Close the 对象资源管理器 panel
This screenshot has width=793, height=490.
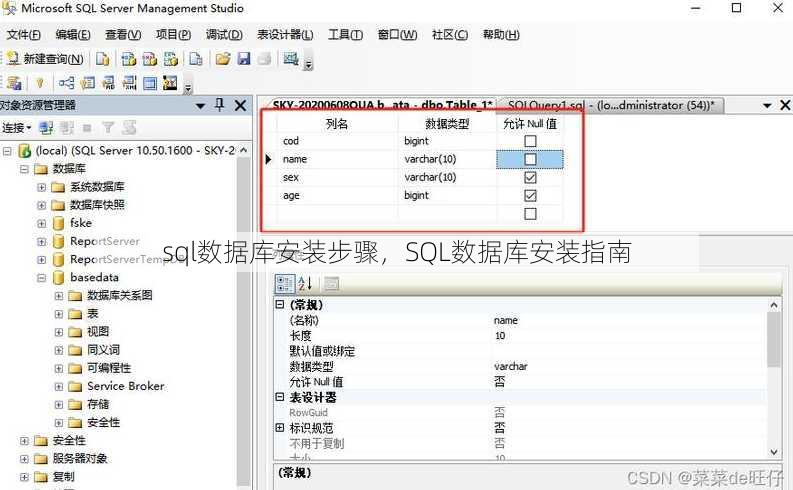[x=241, y=105]
